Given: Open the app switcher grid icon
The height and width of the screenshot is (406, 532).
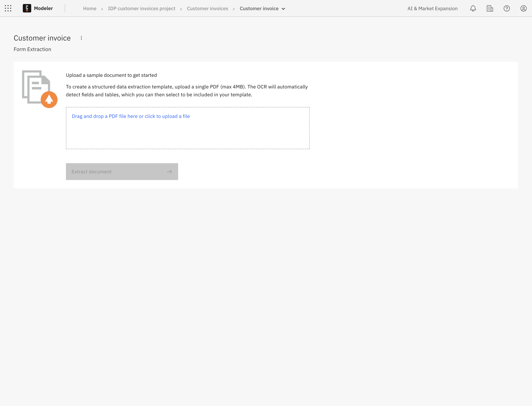Looking at the screenshot, I should [8, 8].
